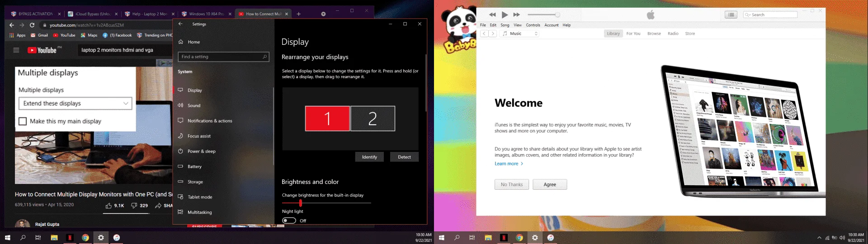The width and height of the screenshot is (868, 244).
Task: Click Chrome's back arrow button
Action: coord(12,25)
